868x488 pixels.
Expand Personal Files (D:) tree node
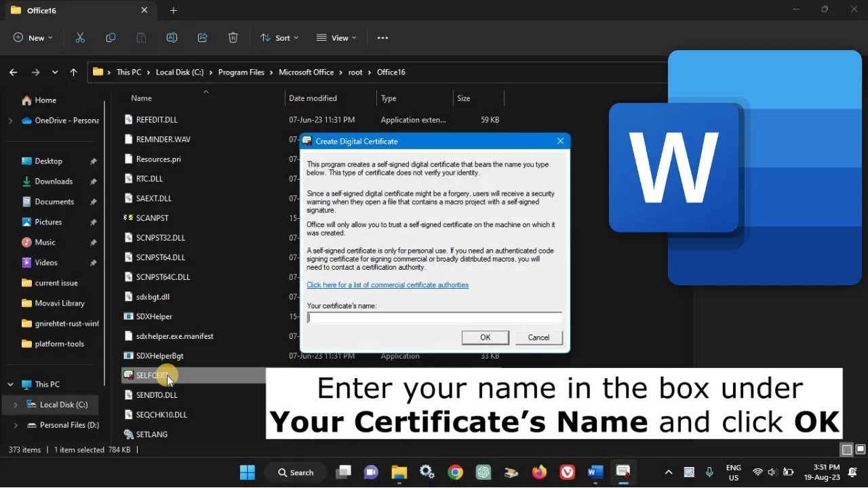coord(16,425)
